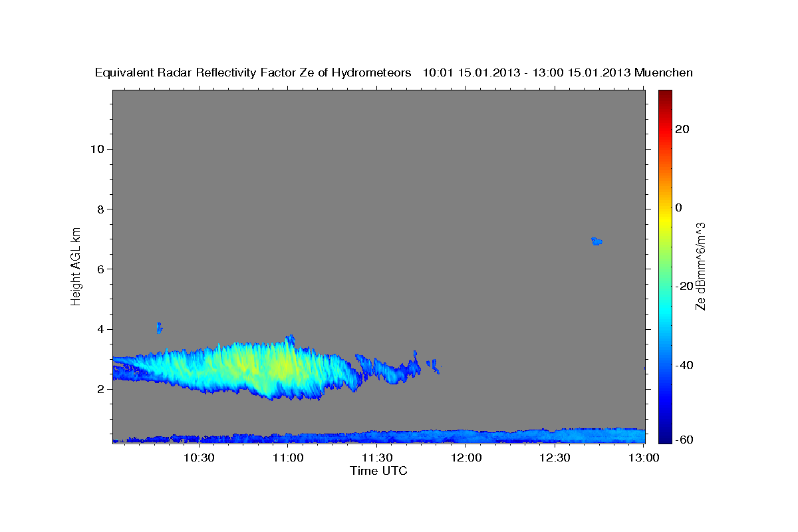Click the date range "10:01 15.01.2013 - 13:00 15.01.2013 Muenchen"
The height and width of the screenshot is (532, 798).
point(558,72)
